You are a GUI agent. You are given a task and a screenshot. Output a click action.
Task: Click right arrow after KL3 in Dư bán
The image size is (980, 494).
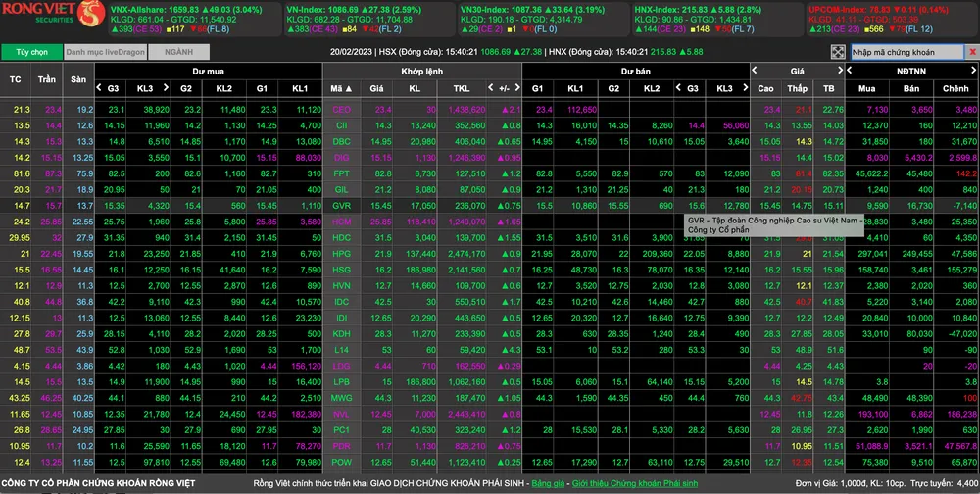pos(744,87)
